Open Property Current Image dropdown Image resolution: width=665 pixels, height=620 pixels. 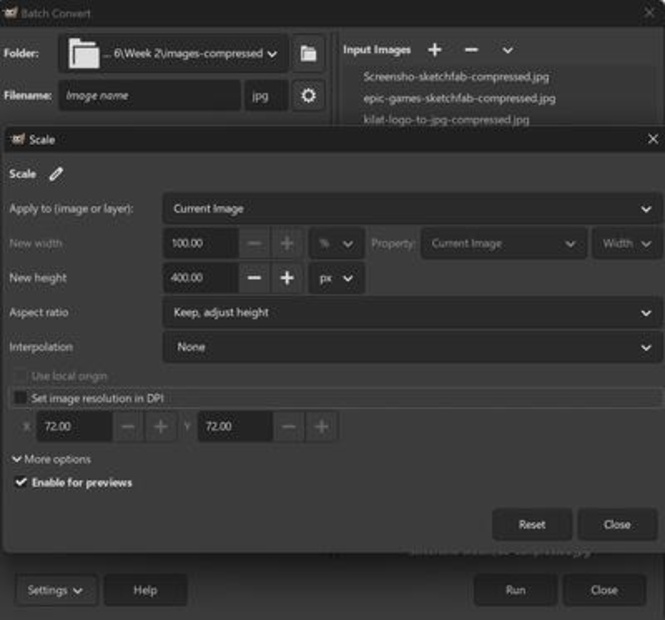(x=504, y=243)
